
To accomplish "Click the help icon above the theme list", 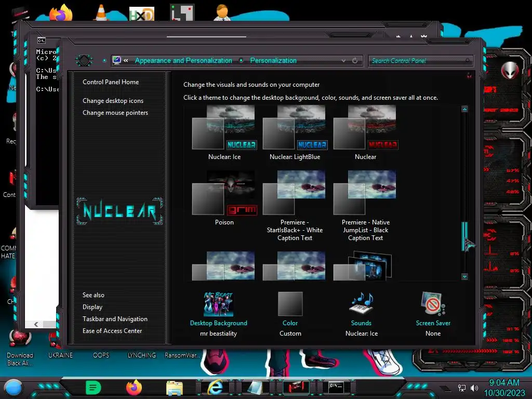I will (x=469, y=75).
